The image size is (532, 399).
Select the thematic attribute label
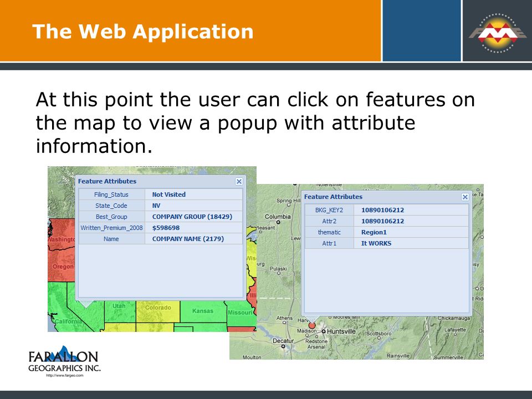tap(329, 232)
